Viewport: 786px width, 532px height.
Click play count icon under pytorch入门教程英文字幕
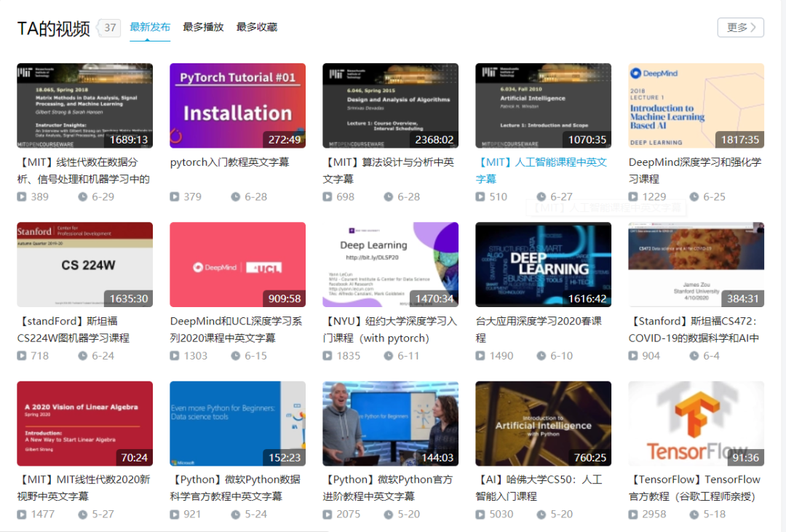[x=175, y=196]
